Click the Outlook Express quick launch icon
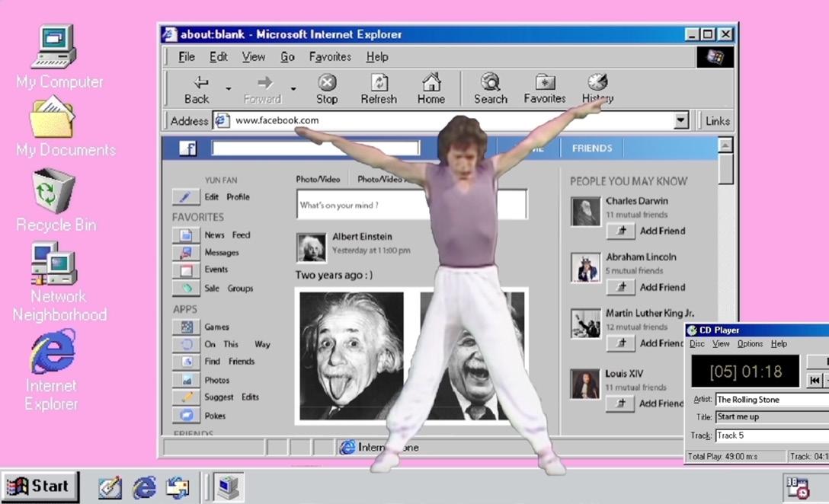The width and height of the screenshot is (829, 504). pos(178,487)
